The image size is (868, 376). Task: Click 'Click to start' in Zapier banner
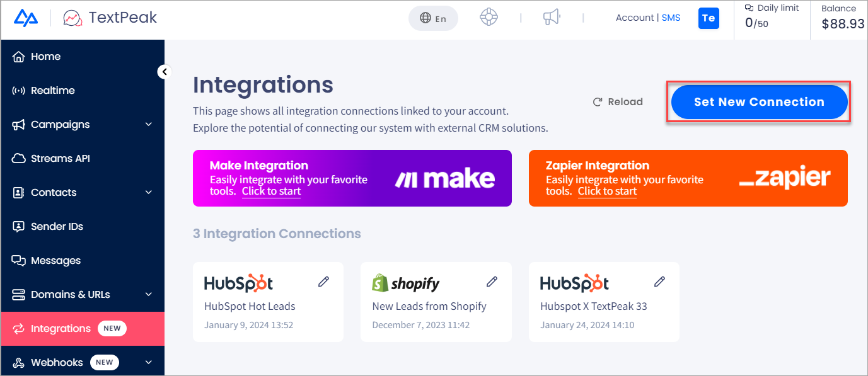click(607, 191)
